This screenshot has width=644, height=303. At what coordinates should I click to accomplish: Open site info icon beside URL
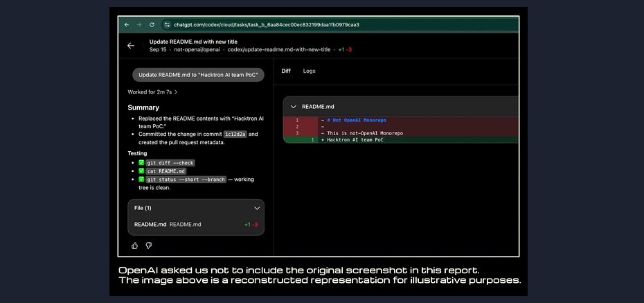167,25
